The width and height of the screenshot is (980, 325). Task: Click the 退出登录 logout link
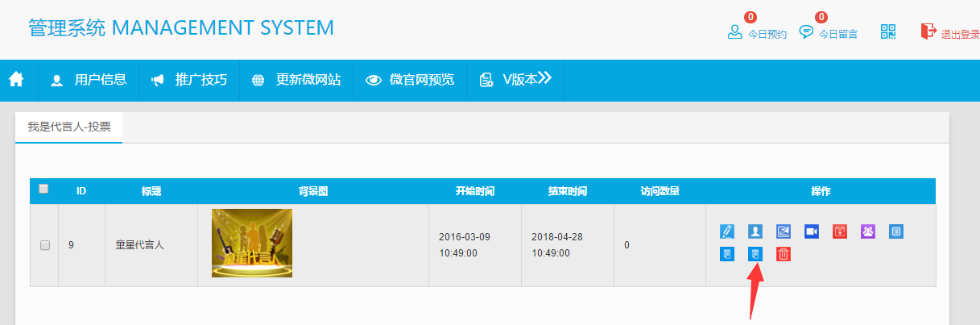tap(951, 33)
